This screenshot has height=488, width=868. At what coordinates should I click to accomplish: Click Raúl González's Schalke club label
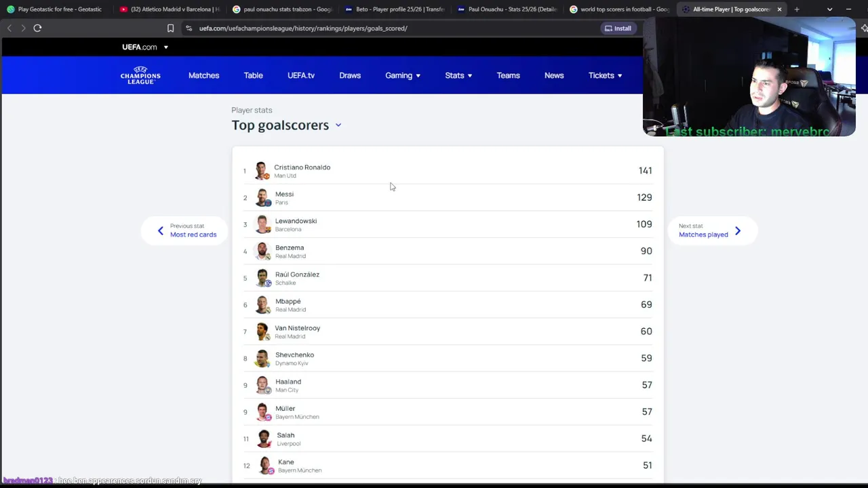click(285, 283)
